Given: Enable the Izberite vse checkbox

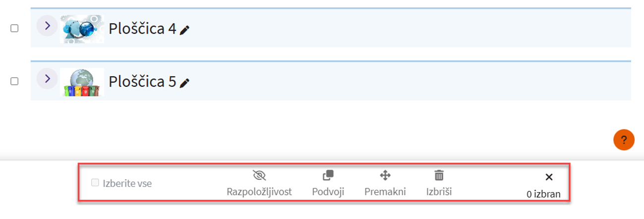Looking at the screenshot, I should point(95,183).
